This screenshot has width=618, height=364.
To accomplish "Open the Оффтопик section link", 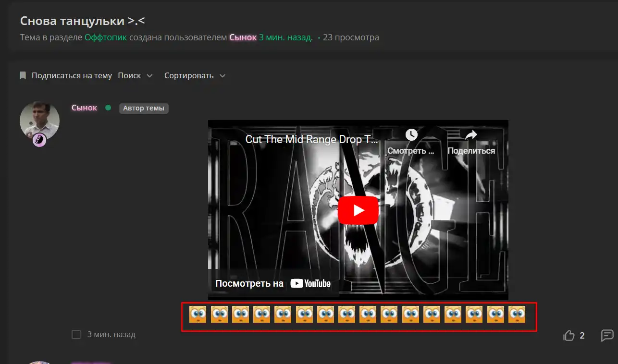I will pyautogui.click(x=106, y=37).
